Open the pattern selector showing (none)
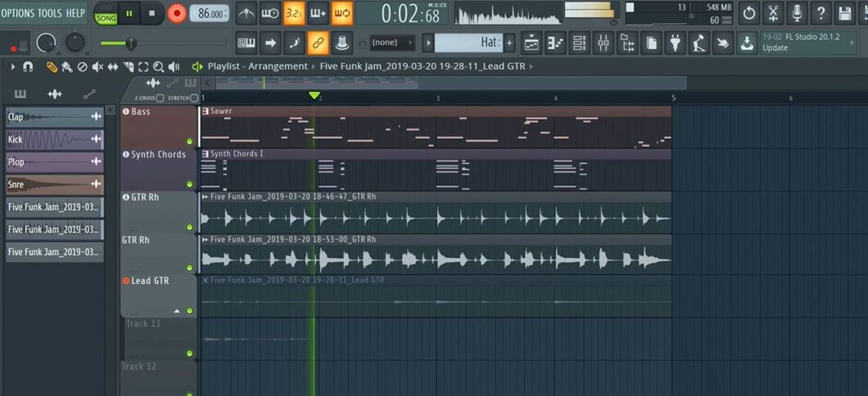The height and width of the screenshot is (396, 868). click(x=393, y=43)
